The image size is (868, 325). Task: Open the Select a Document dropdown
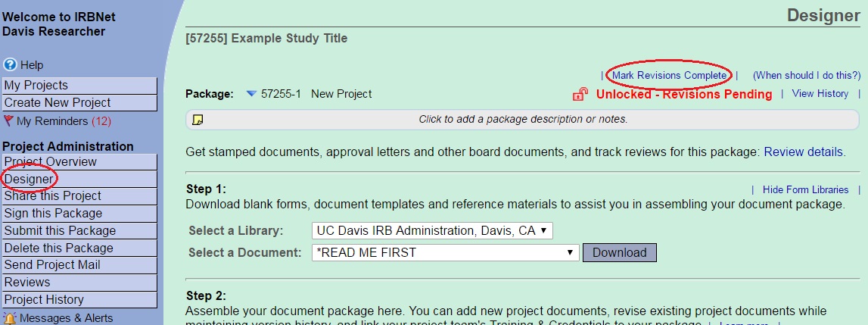[x=445, y=252]
